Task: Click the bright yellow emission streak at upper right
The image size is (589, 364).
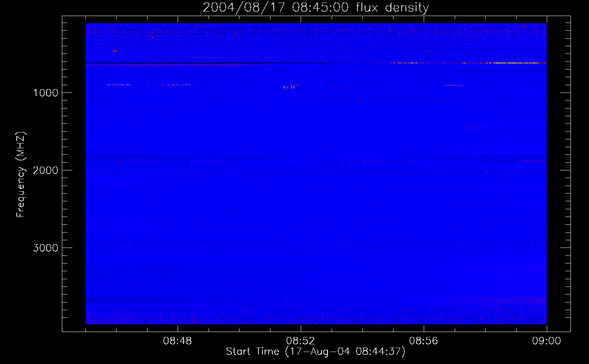Action: click(x=510, y=63)
